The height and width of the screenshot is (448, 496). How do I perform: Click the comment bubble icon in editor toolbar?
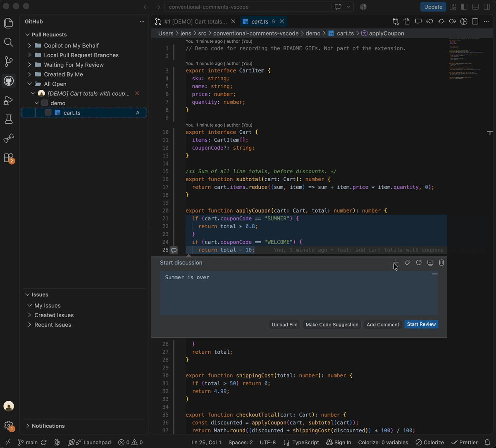point(418,22)
